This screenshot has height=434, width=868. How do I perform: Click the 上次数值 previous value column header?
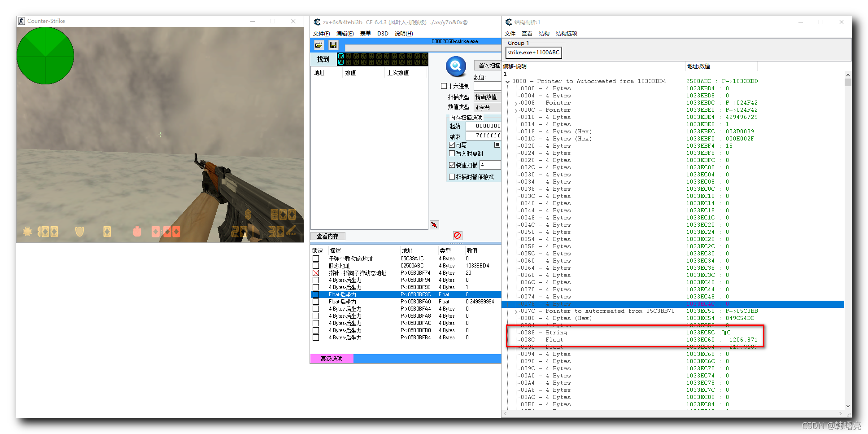(398, 73)
